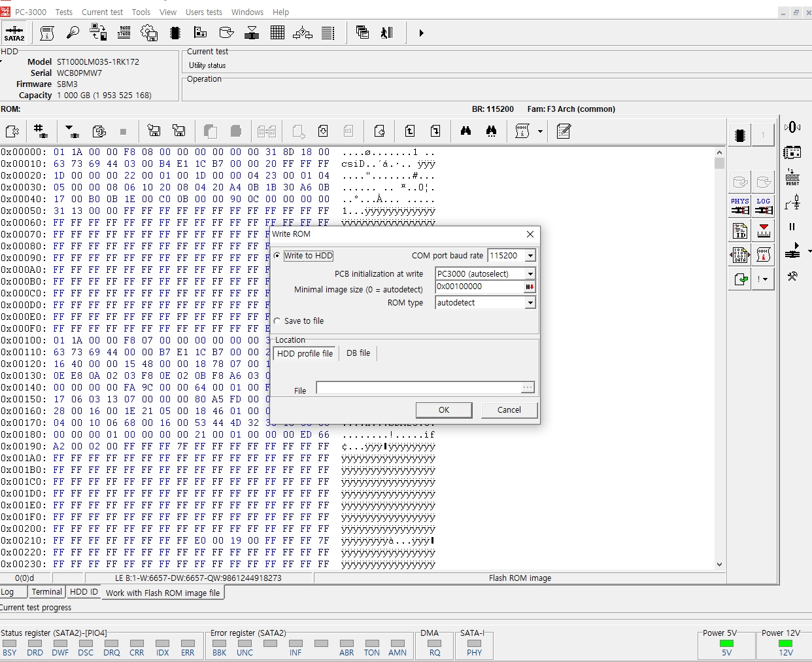Viewport: 812px width, 662px height.
Task: Select the Save to file radio option
Action: pos(278,321)
